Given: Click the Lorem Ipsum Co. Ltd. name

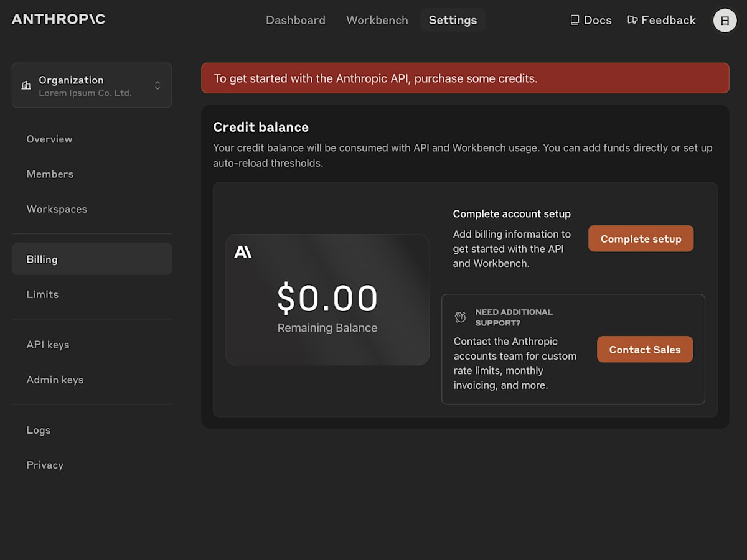Looking at the screenshot, I should [x=85, y=93].
